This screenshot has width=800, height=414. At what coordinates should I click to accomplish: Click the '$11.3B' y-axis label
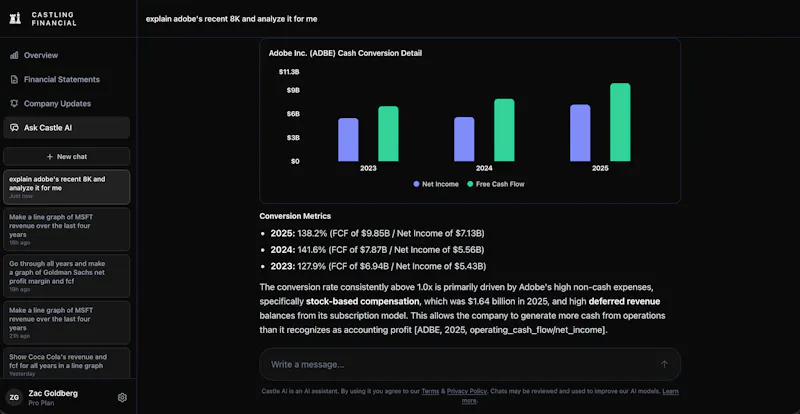[289, 72]
